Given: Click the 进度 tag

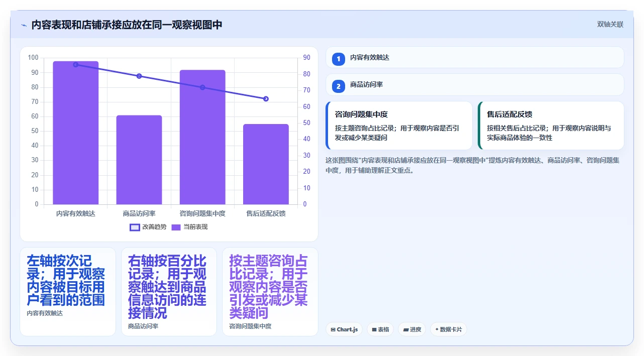Looking at the screenshot, I should [x=412, y=329].
